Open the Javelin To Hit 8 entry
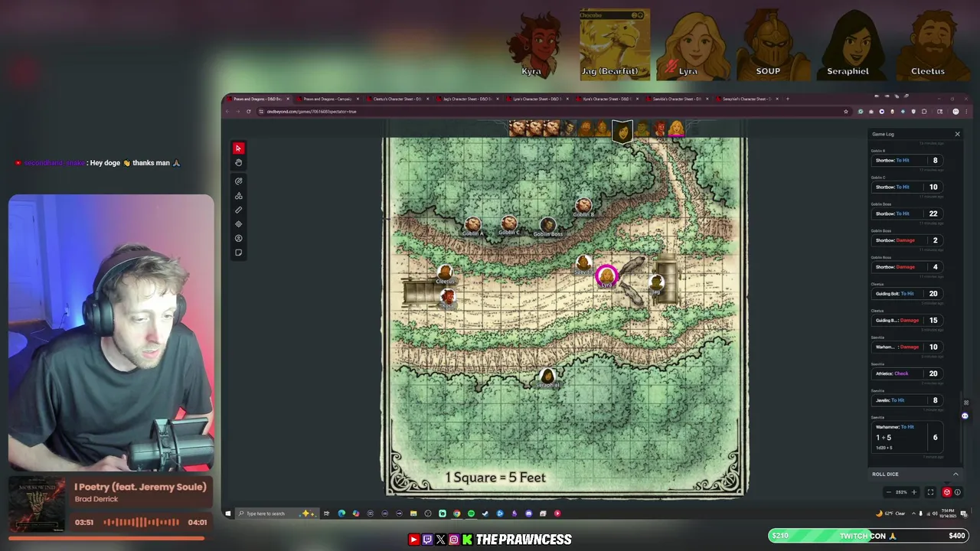980x551 pixels. [906, 400]
